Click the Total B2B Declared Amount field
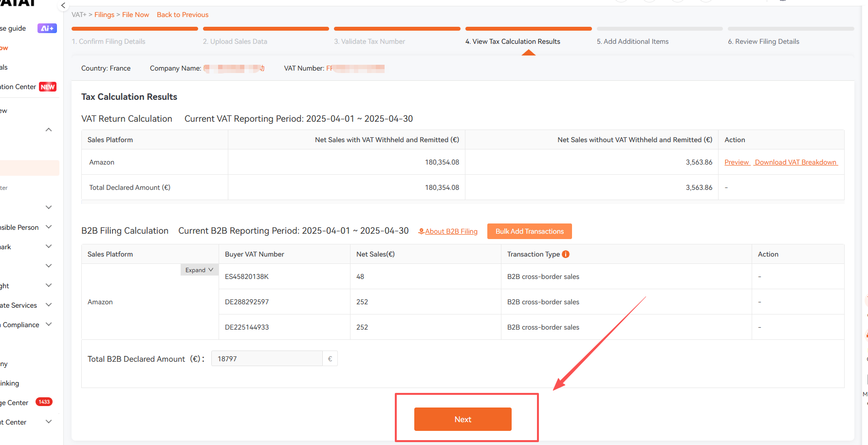Image resolution: width=868 pixels, height=445 pixels. (267, 359)
